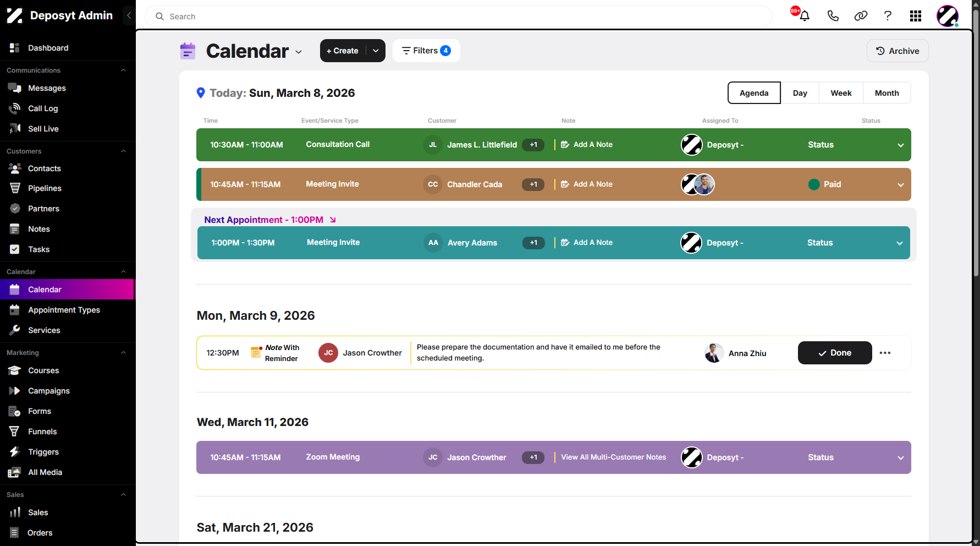980x546 pixels.
Task: Switch to Week view
Action: pyautogui.click(x=841, y=93)
